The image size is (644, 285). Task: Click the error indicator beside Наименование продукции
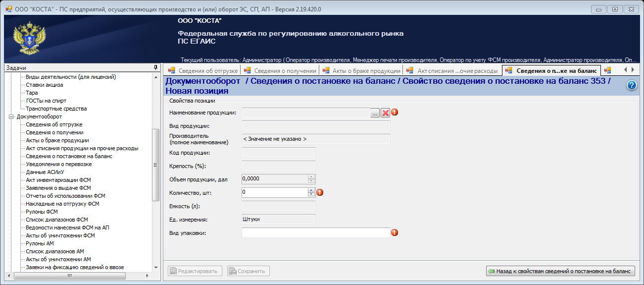pyautogui.click(x=395, y=112)
